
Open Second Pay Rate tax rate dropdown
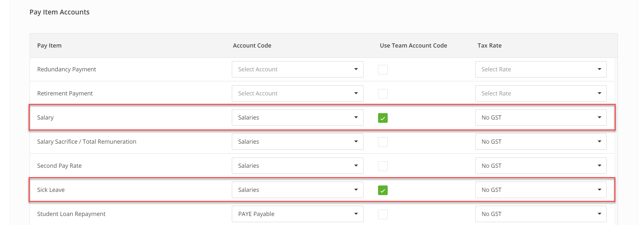541,166
